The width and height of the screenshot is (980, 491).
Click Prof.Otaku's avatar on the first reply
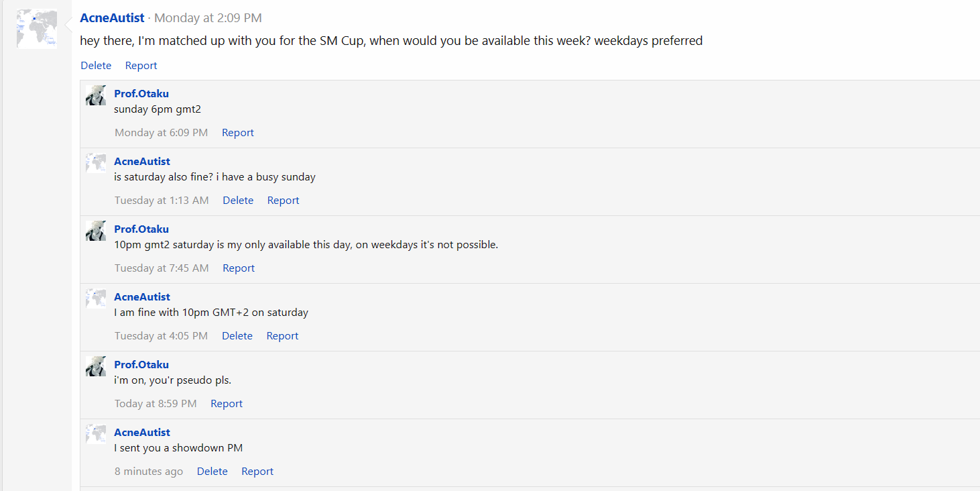[95, 95]
